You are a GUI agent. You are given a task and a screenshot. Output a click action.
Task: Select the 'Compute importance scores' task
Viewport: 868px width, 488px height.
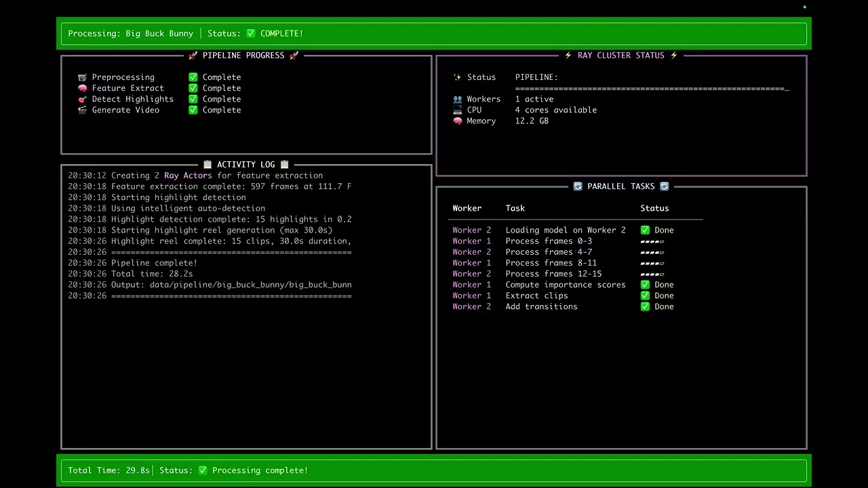coord(566,285)
